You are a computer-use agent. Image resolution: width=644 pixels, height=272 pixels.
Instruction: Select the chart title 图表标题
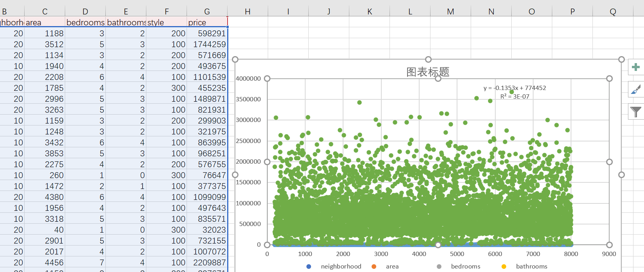tap(428, 72)
